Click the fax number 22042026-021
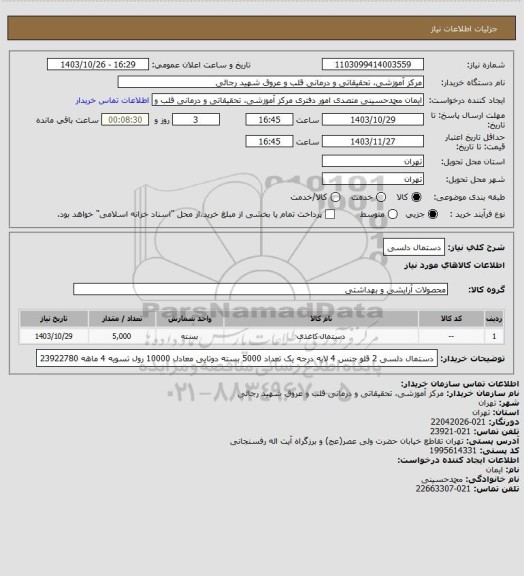This screenshot has width=524, height=576. (x=458, y=422)
